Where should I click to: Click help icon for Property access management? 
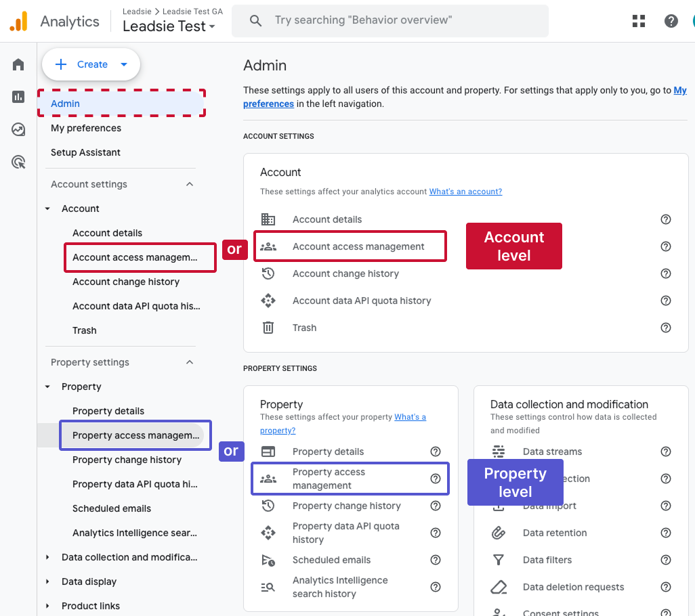pyautogui.click(x=436, y=479)
